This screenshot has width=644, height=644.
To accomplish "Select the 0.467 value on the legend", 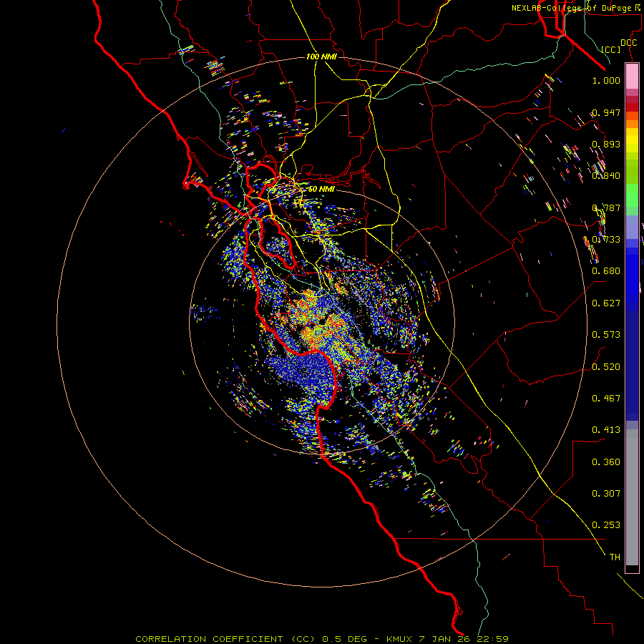I will 606,399.
